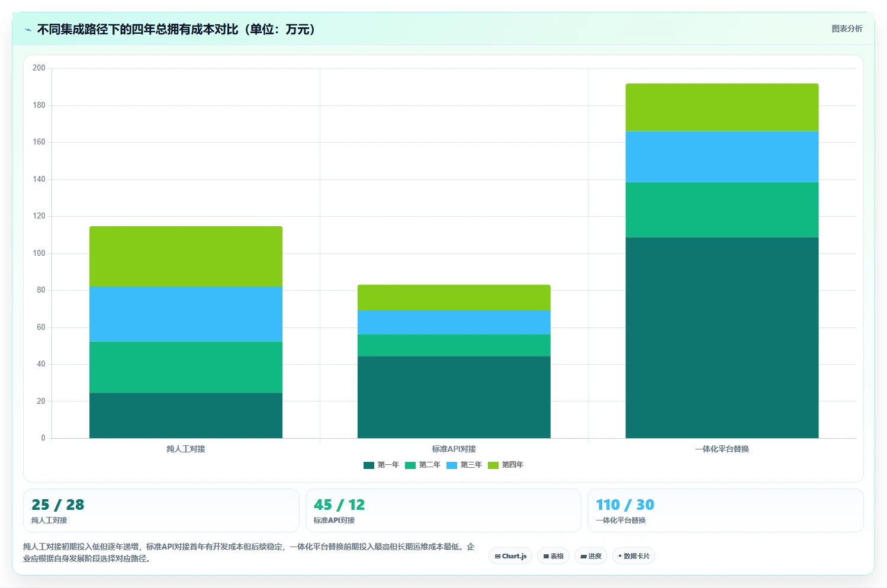
Task: Click the y-axis tick label 40
Action: coord(41,364)
